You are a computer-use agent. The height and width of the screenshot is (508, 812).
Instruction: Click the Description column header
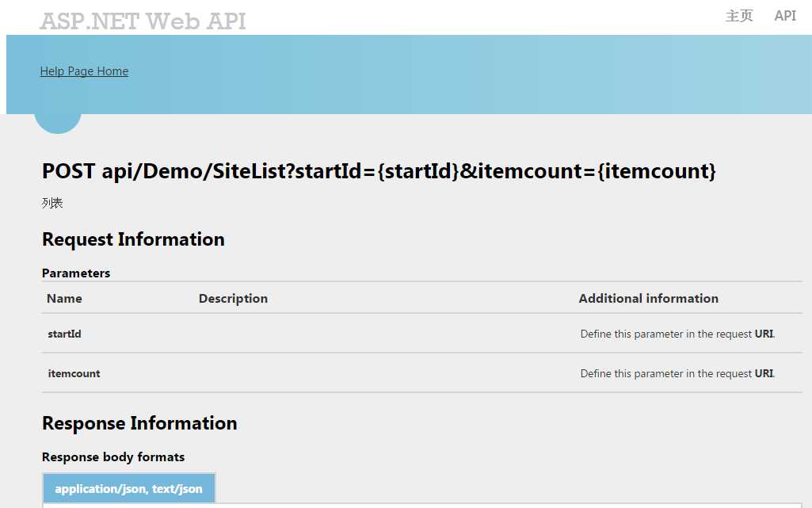click(x=233, y=299)
